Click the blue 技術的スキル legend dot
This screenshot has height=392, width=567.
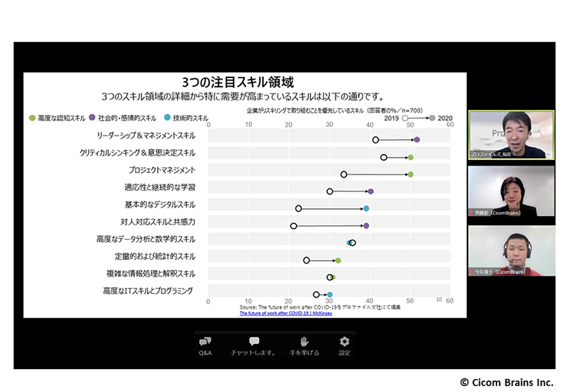[167, 119]
